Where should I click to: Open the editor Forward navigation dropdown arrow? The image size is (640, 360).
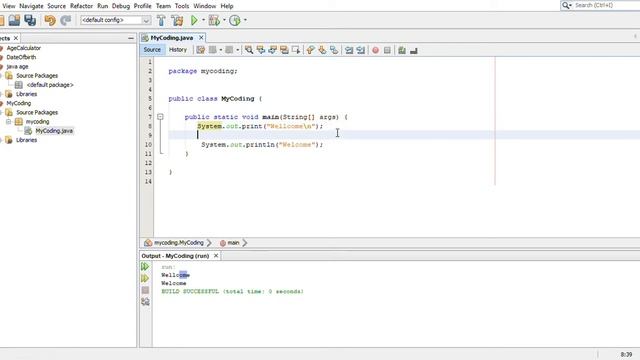tap(238, 50)
